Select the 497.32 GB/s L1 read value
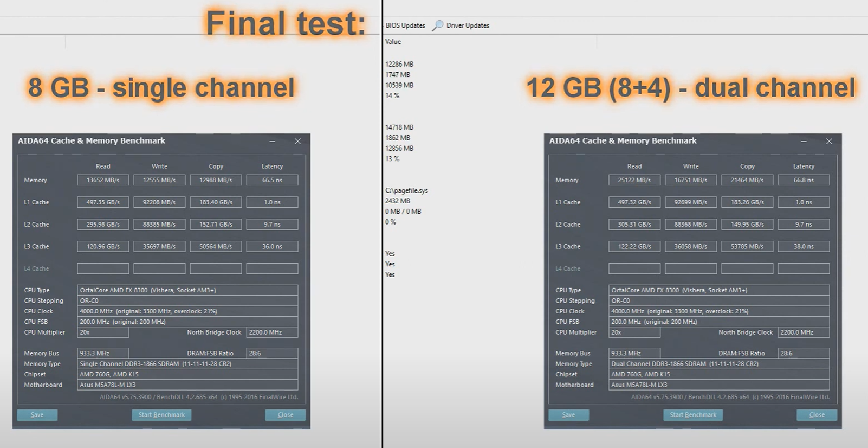 click(634, 202)
